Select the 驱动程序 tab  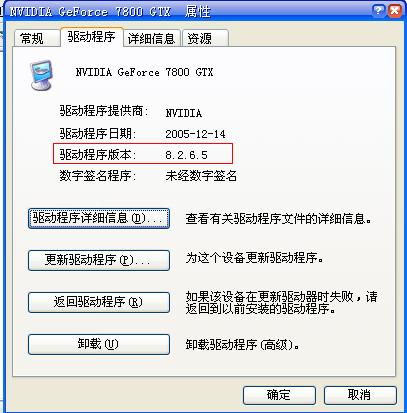tap(92, 37)
